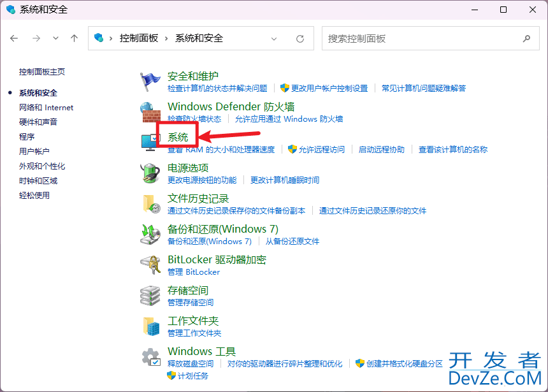548x392 pixels.
Task: Select 用户帐户 in sidebar
Action: click(x=34, y=152)
